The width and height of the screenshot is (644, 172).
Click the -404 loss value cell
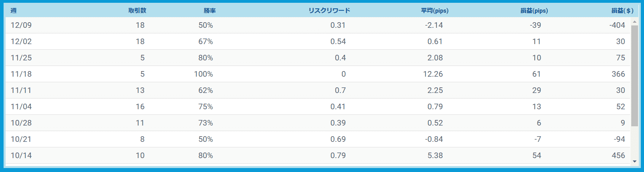click(x=617, y=25)
